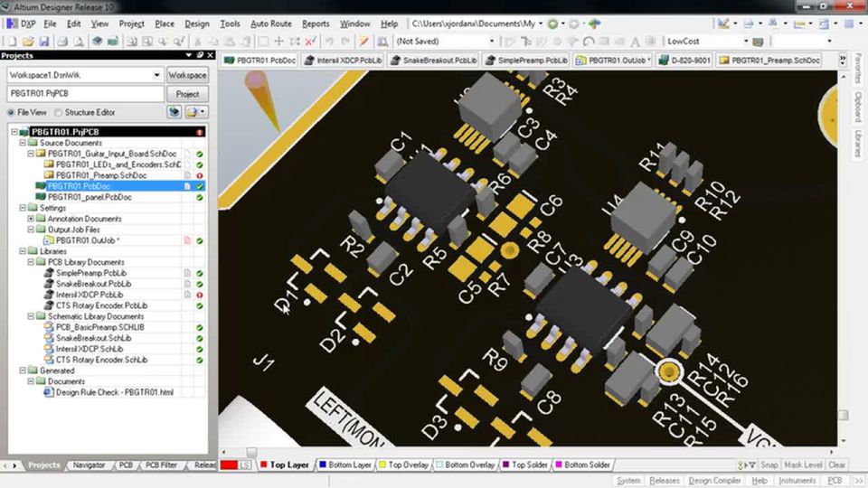Open the Instruments status bar button
The width and height of the screenshot is (868, 488).
point(797,481)
